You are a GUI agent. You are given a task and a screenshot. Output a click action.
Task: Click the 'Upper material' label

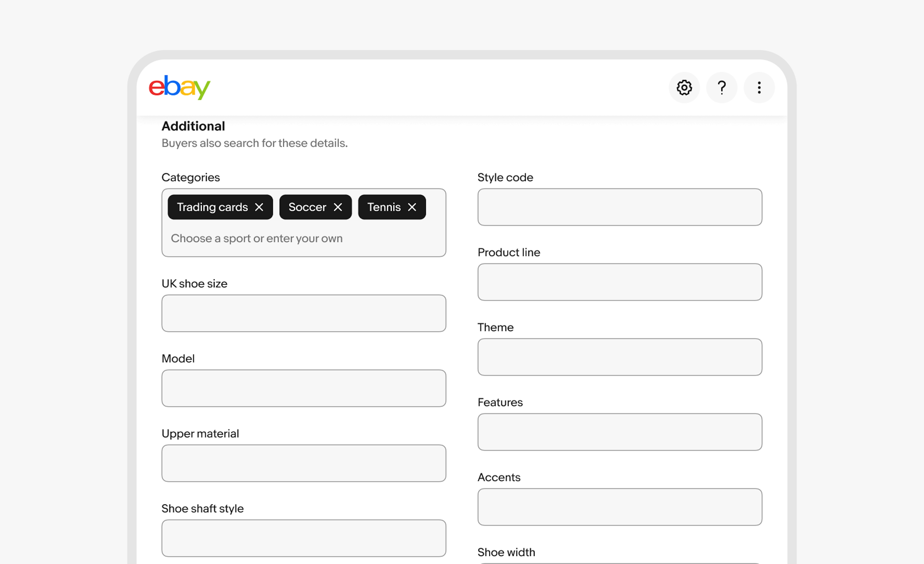(200, 434)
